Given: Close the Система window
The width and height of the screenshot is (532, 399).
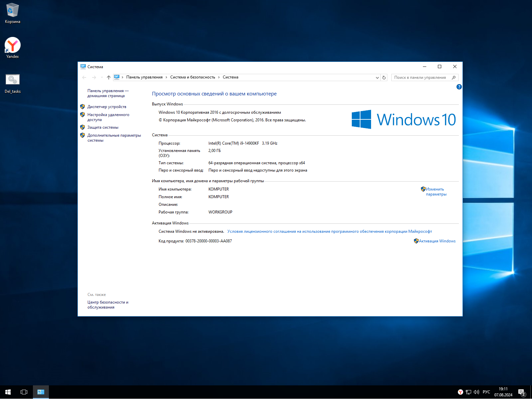Looking at the screenshot, I should [x=455, y=66].
